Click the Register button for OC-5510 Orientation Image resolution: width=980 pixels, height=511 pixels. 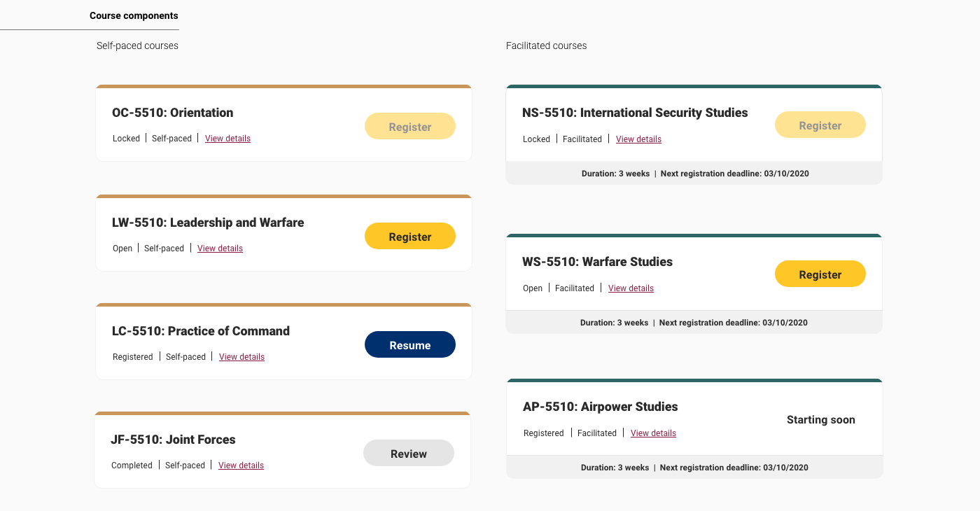[x=409, y=127]
